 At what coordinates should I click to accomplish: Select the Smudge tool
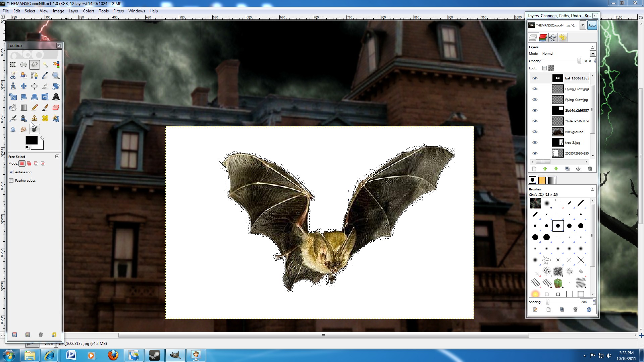coord(23,129)
